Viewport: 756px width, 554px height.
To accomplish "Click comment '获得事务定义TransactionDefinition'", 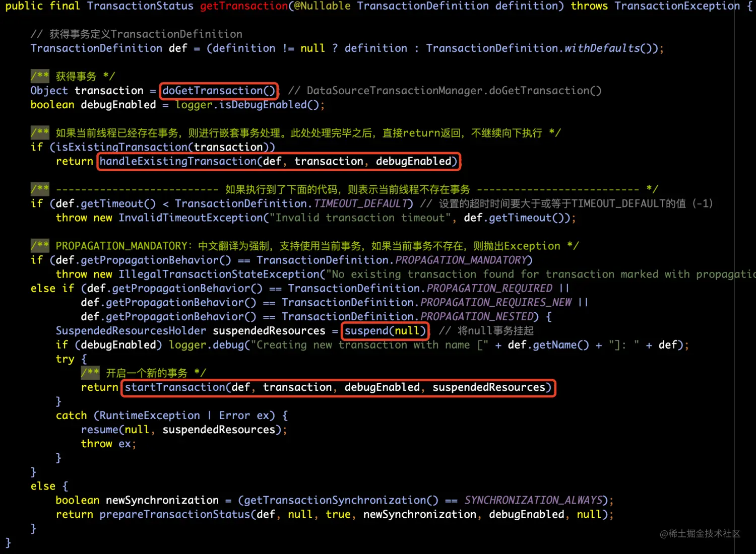I will 137,34.
